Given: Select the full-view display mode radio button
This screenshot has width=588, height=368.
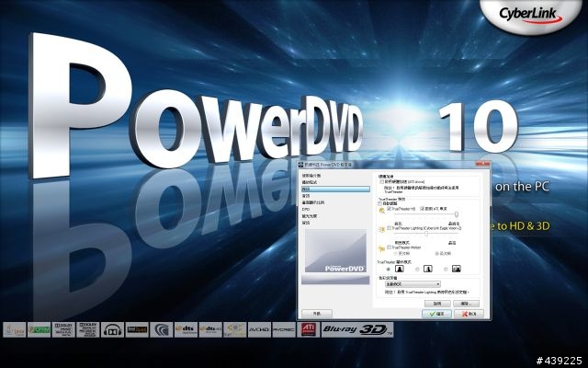Looking at the screenshot, I should click(388, 270).
